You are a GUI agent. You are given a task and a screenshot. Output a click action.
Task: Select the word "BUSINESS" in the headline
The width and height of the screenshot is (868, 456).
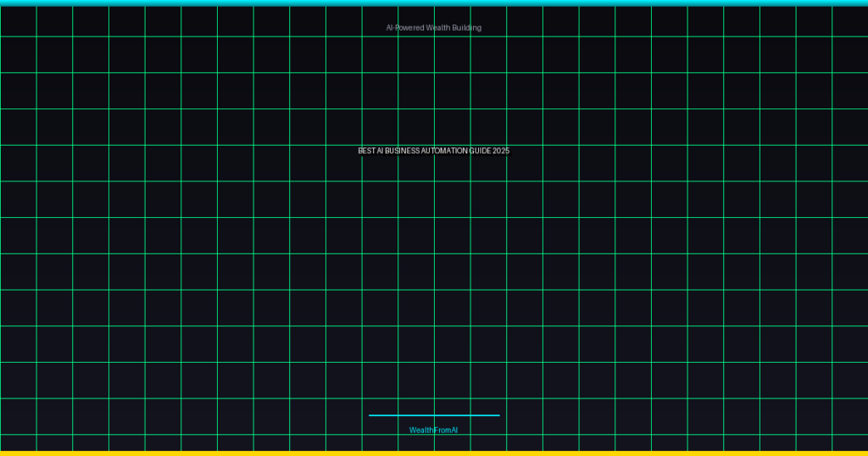point(403,151)
